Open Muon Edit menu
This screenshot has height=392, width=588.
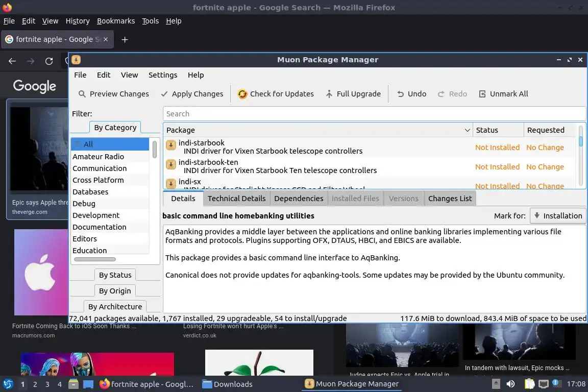(104, 75)
